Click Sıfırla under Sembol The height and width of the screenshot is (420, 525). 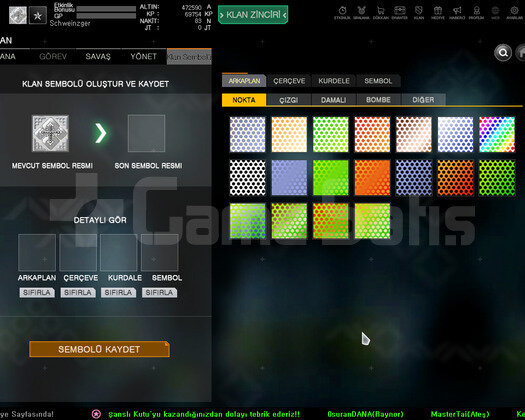pos(159,293)
